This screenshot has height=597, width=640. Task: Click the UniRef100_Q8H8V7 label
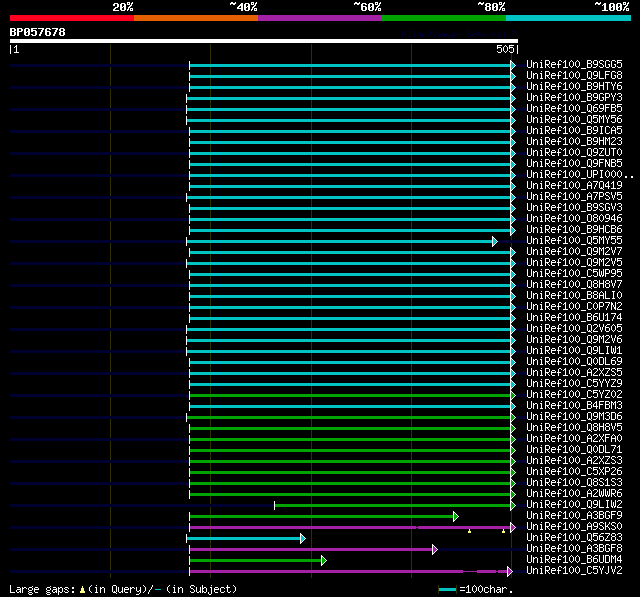(x=574, y=285)
